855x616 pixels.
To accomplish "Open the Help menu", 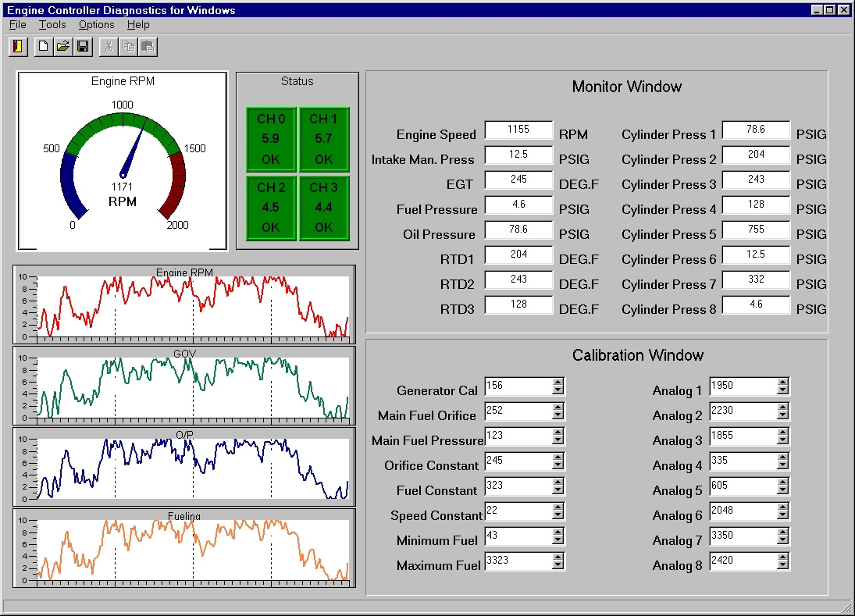I will [x=138, y=25].
